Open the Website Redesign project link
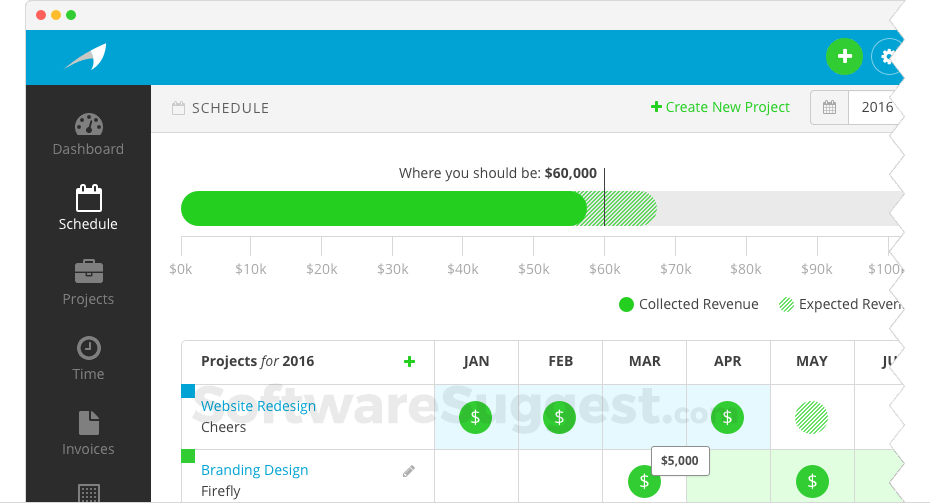Viewport: 930px width, 503px height. tap(258, 406)
